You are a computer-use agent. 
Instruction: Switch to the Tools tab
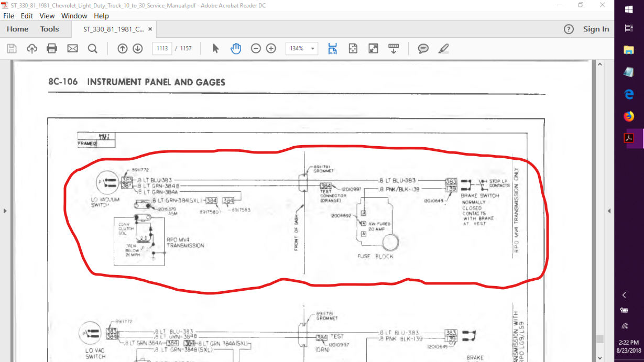click(50, 29)
